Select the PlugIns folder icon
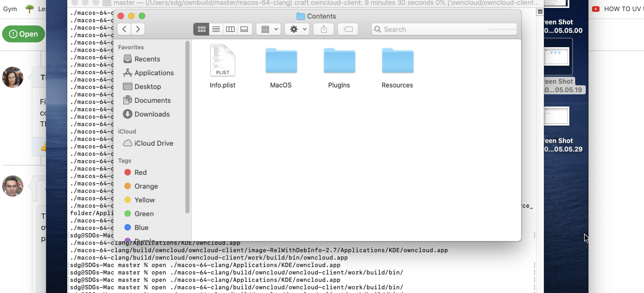 (x=339, y=60)
